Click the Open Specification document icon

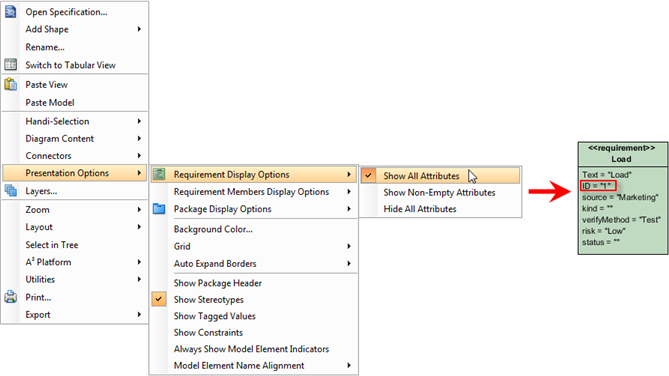(x=11, y=12)
